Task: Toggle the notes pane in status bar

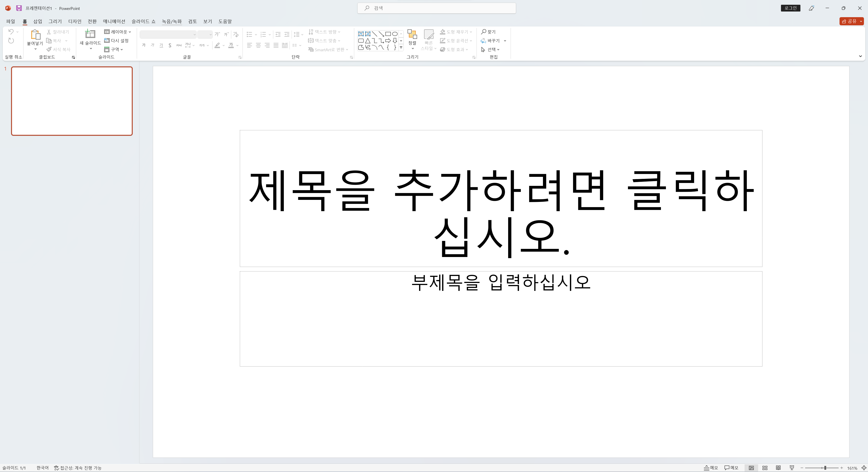Action: tap(711, 468)
